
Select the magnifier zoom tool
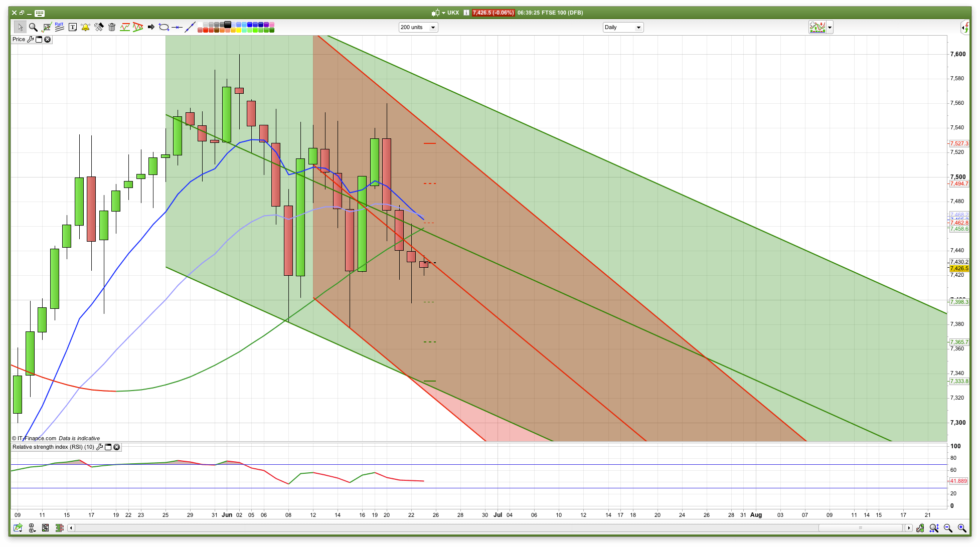pos(33,27)
